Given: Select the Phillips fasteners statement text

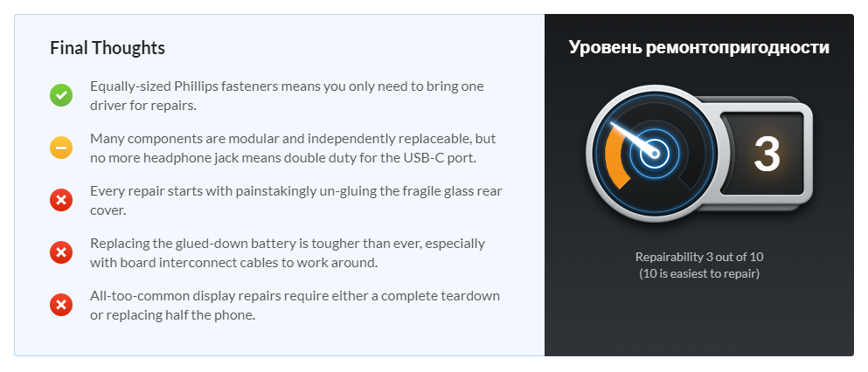Looking at the screenshot, I should (x=287, y=95).
